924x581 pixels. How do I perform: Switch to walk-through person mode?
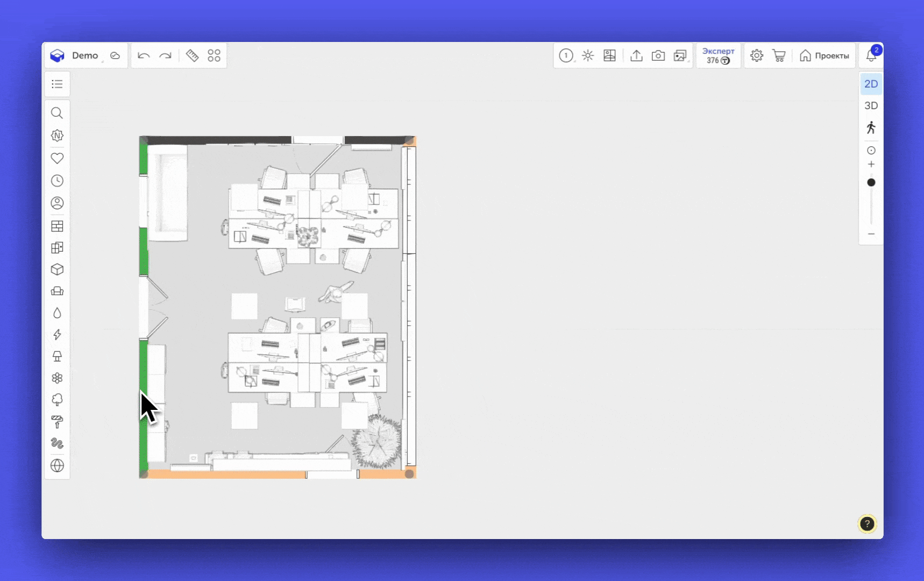871,127
